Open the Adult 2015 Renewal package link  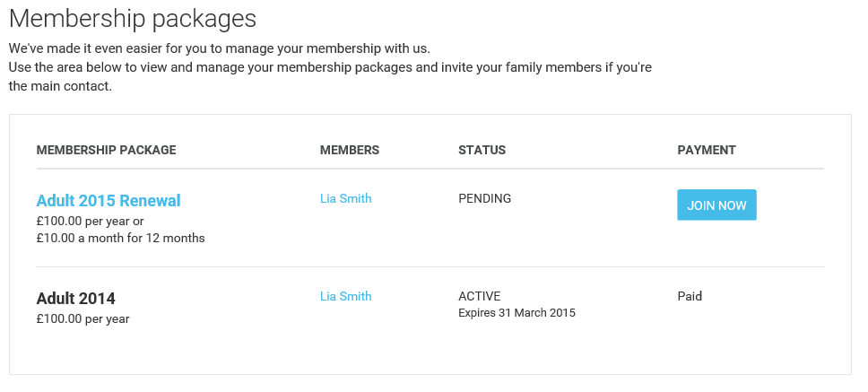108,200
